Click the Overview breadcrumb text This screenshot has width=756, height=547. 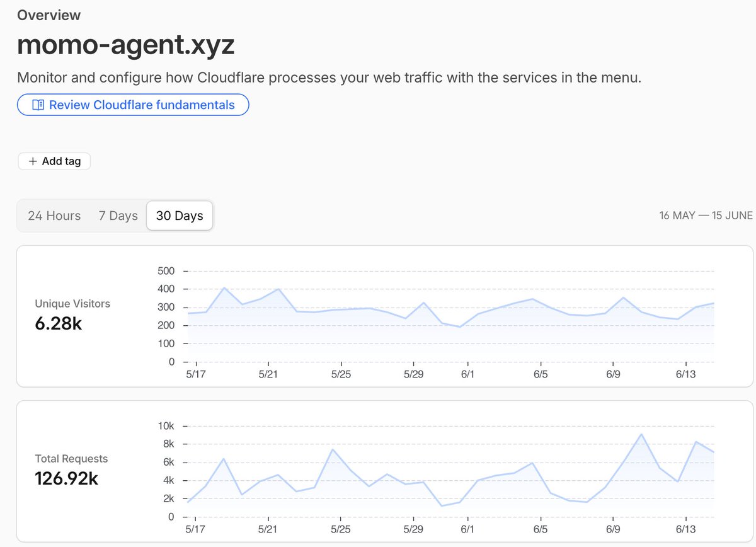(x=49, y=15)
